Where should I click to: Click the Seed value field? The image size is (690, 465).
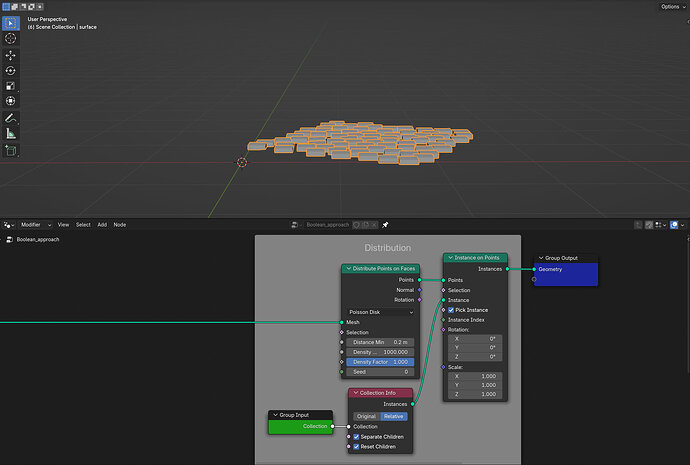tap(380, 372)
